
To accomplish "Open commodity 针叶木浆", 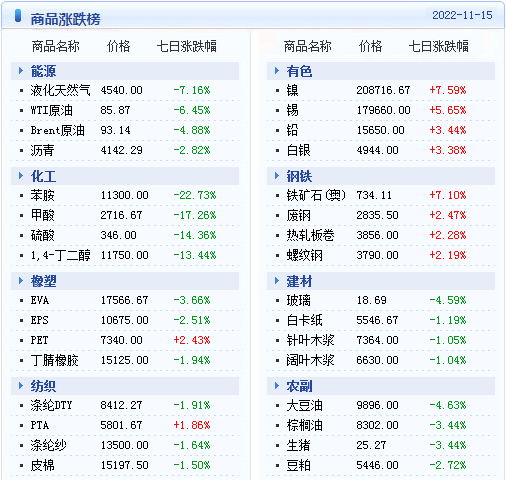I will (310, 340).
